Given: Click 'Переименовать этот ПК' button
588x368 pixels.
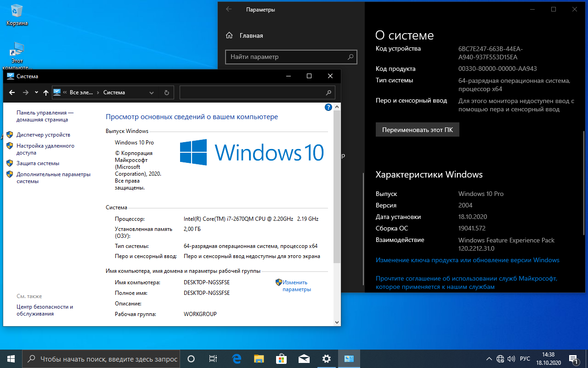Looking at the screenshot, I should 418,130.
